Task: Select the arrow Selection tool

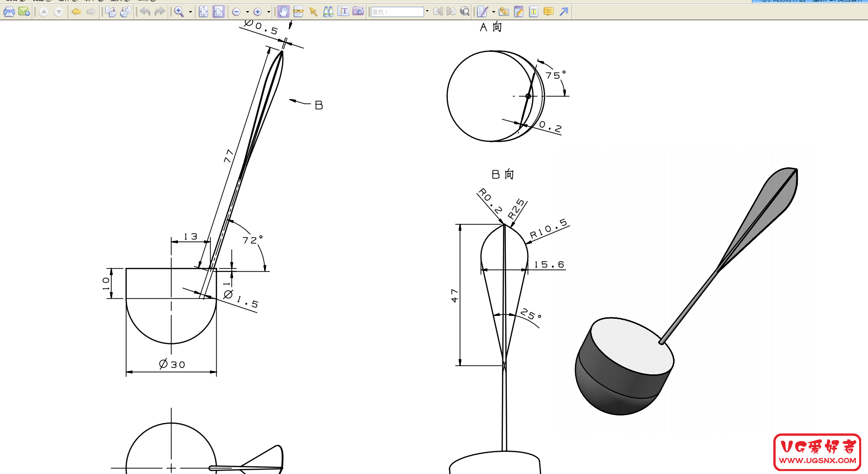Action: click(x=313, y=12)
